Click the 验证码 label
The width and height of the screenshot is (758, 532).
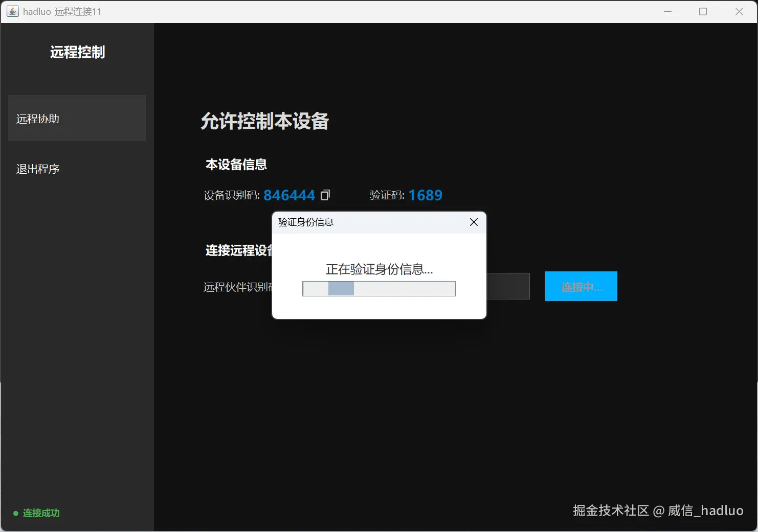pyautogui.click(x=387, y=195)
